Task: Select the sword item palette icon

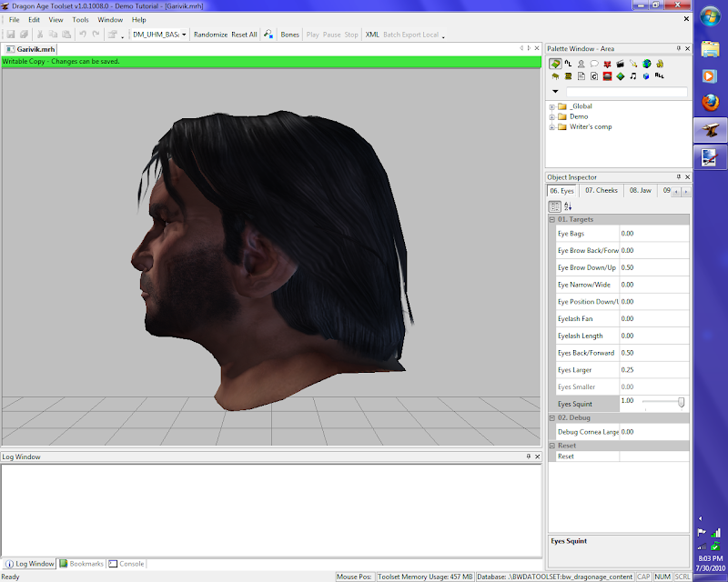Action: (632, 64)
